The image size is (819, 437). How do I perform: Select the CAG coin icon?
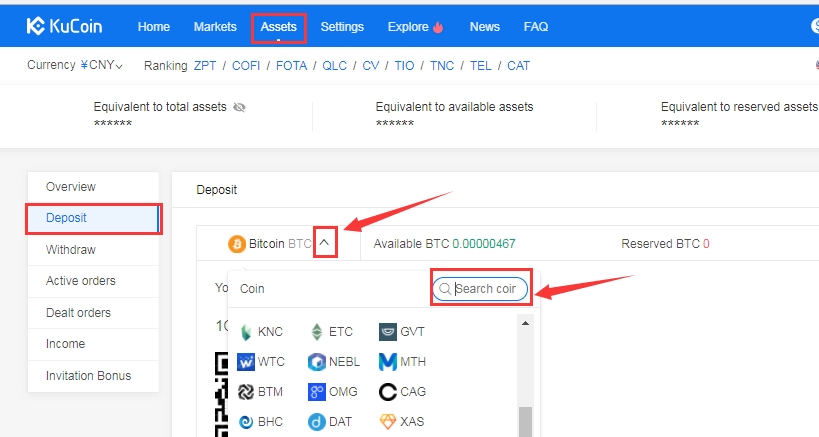(388, 392)
